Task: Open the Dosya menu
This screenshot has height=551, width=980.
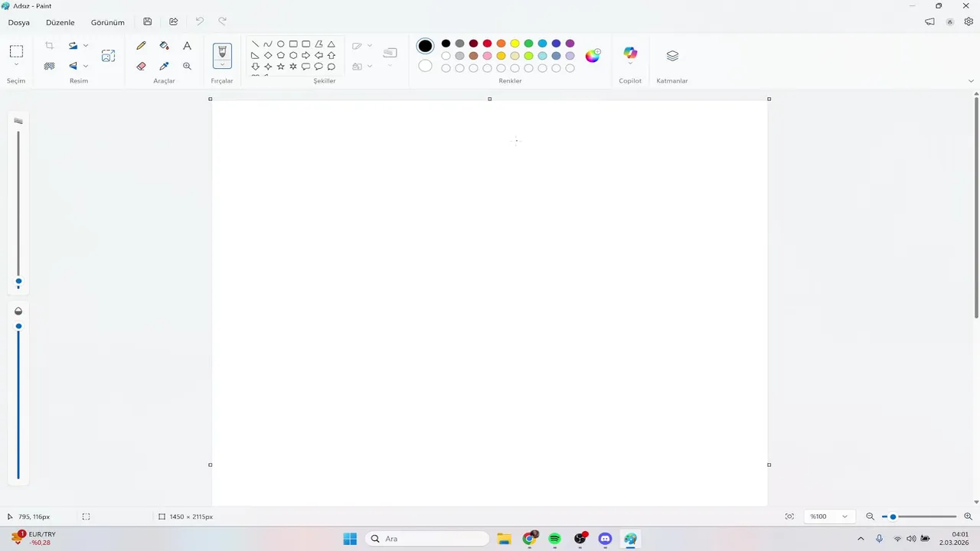Action: tap(19, 22)
